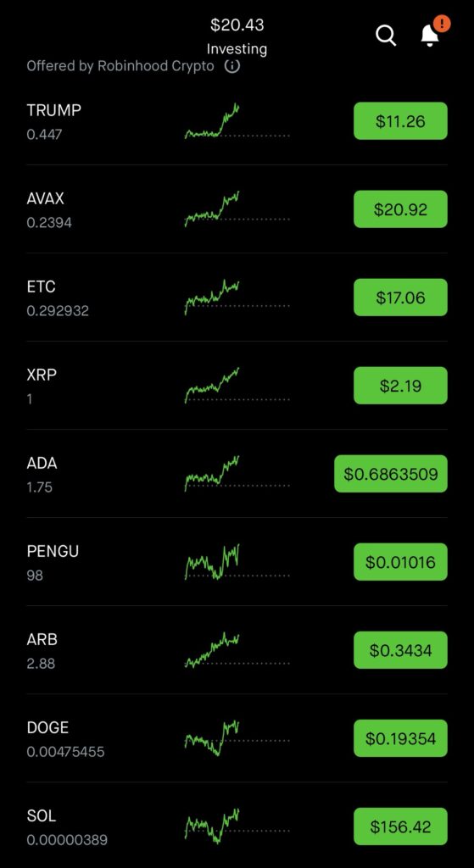Screen dimensions: 474x868
Task: Open the TRUMP sparkline chart
Action: 237,120
